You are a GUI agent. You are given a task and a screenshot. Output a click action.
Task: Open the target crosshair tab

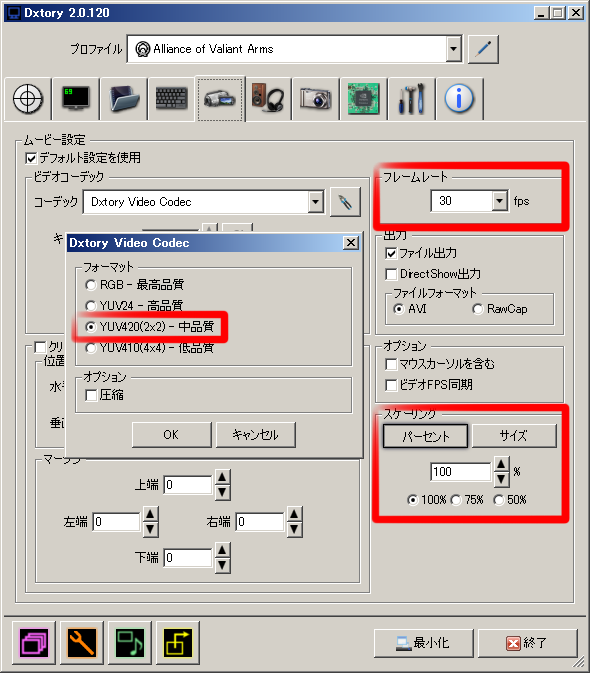[28, 99]
